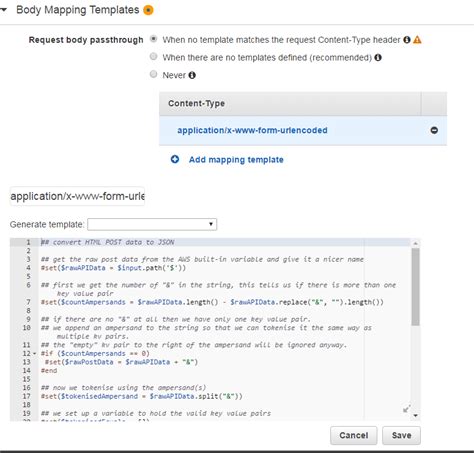Viewport: 474px width, 453px height.
Task: Click info icon beside no templates defined option
Action: (x=378, y=57)
